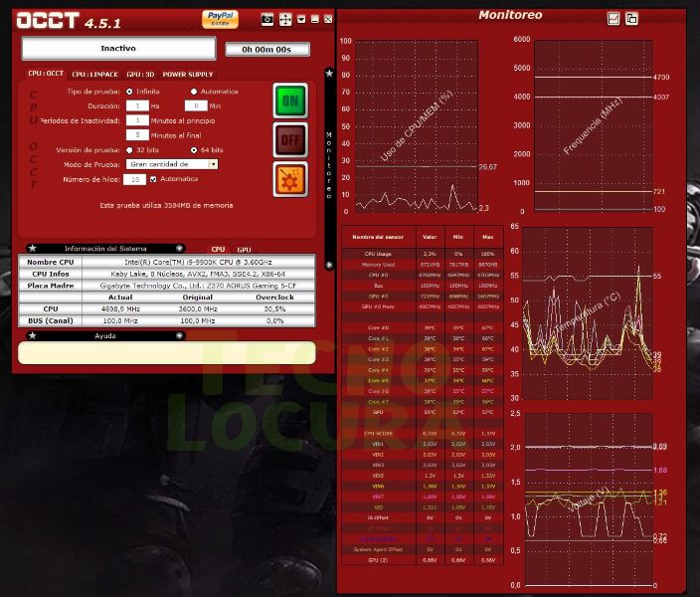Toggle the Automatica threads checkbox
The height and width of the screenshot is (597, 700).
point(153,179)
